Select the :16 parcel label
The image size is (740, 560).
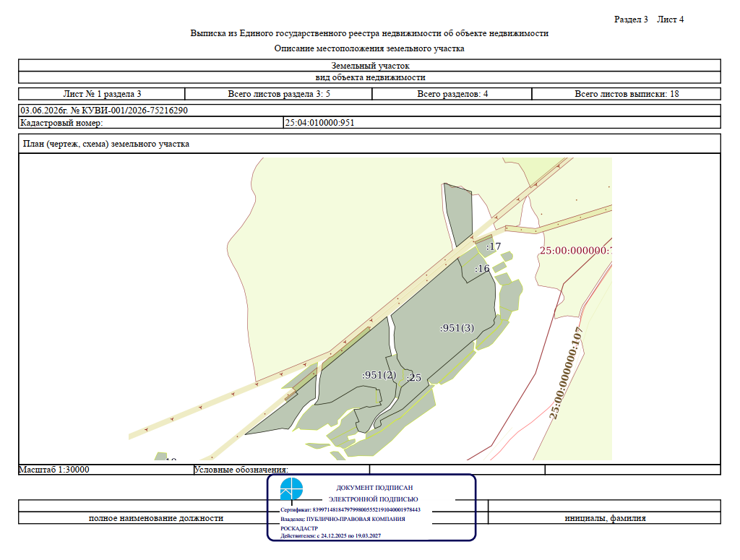click(x=482, y=269)
